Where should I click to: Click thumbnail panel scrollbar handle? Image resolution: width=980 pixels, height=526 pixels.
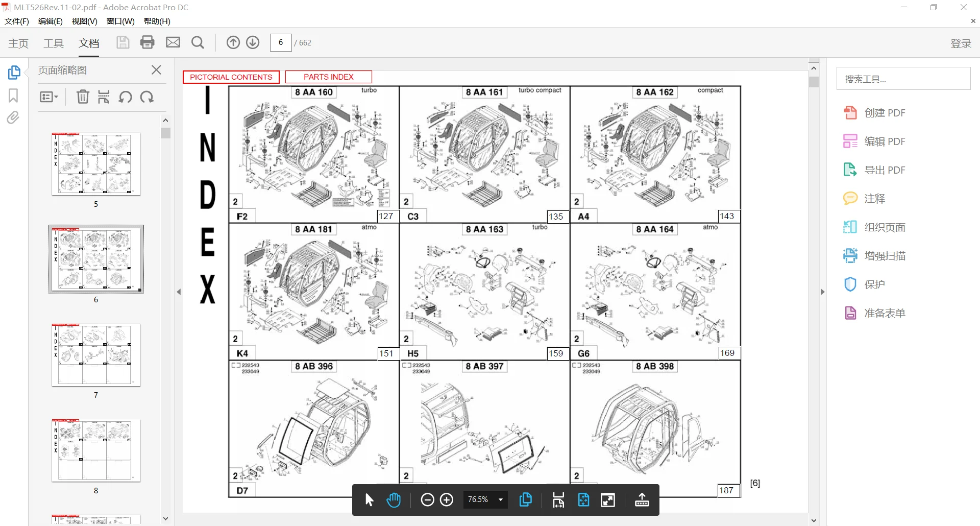[165, 133]
